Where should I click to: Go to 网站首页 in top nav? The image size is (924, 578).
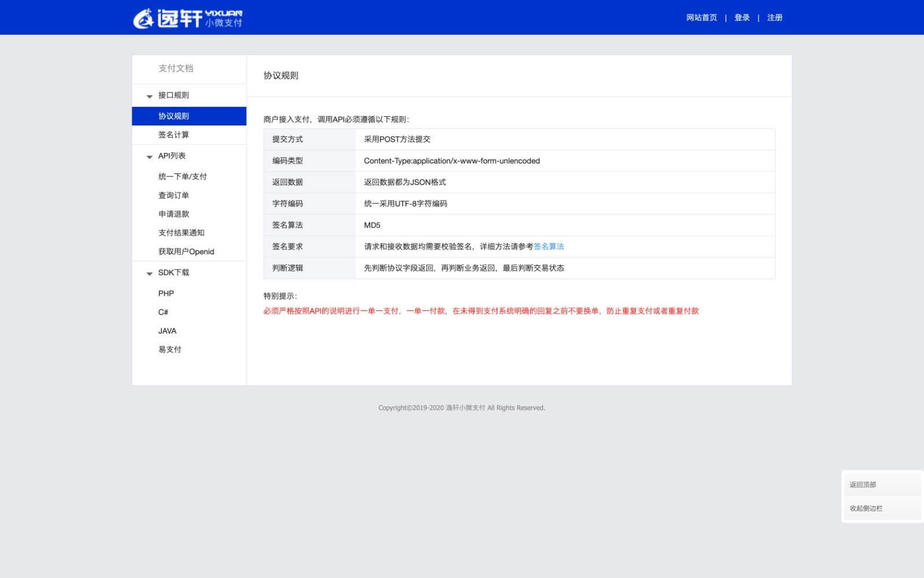[x=702, y=18]
